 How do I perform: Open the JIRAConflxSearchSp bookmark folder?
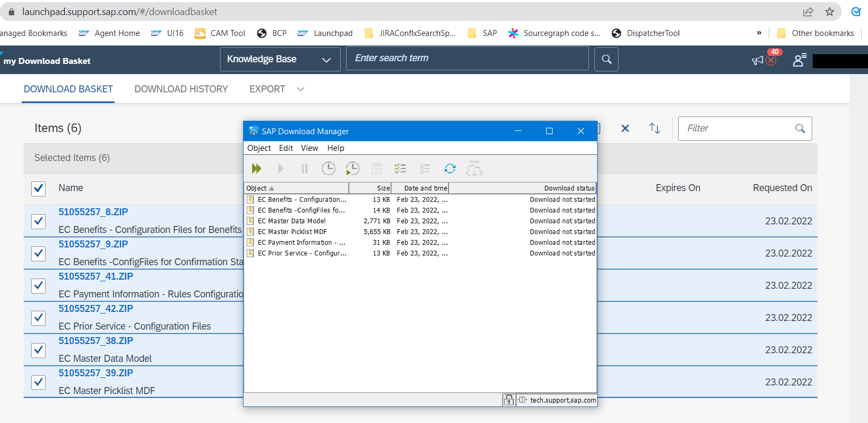(410, 33)
